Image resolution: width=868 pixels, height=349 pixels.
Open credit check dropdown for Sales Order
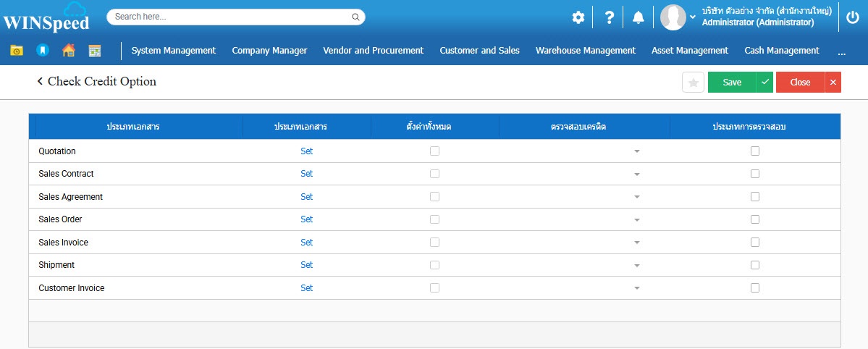pyautogui.click(x=636, y=220)
